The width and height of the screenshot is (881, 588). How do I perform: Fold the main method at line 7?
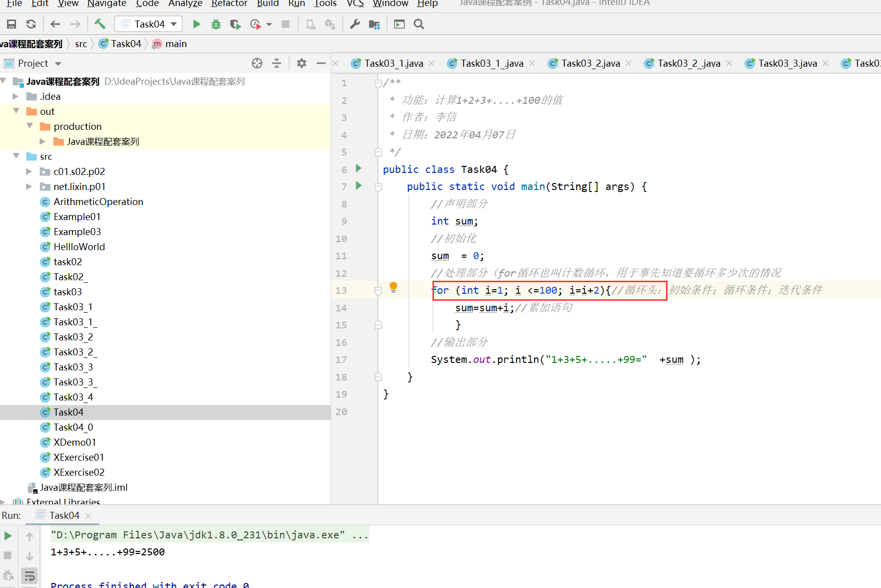[x=378, y=187]
